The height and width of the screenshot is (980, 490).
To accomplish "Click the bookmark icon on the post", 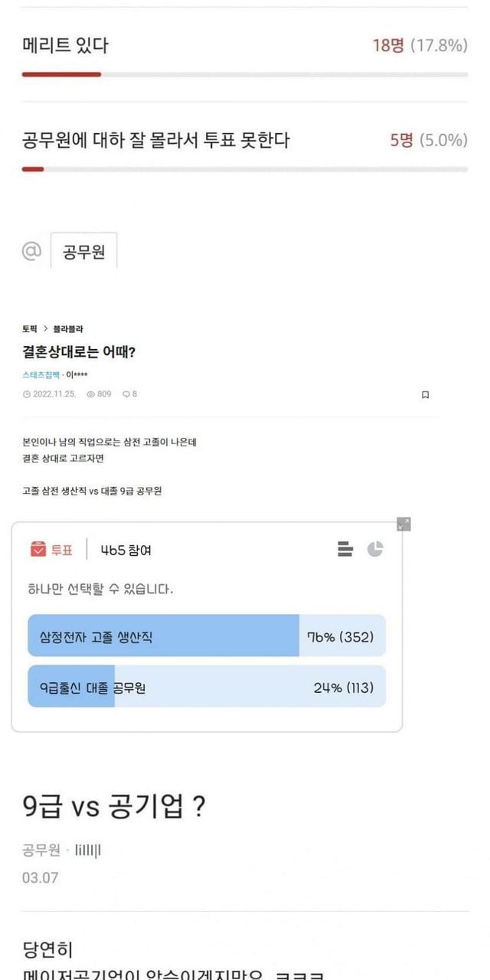I will point(425,395).
